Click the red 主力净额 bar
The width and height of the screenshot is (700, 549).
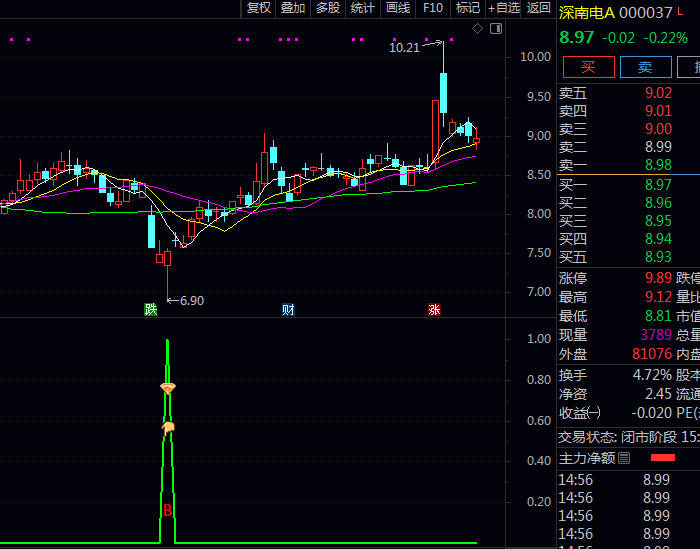[663, 458]
